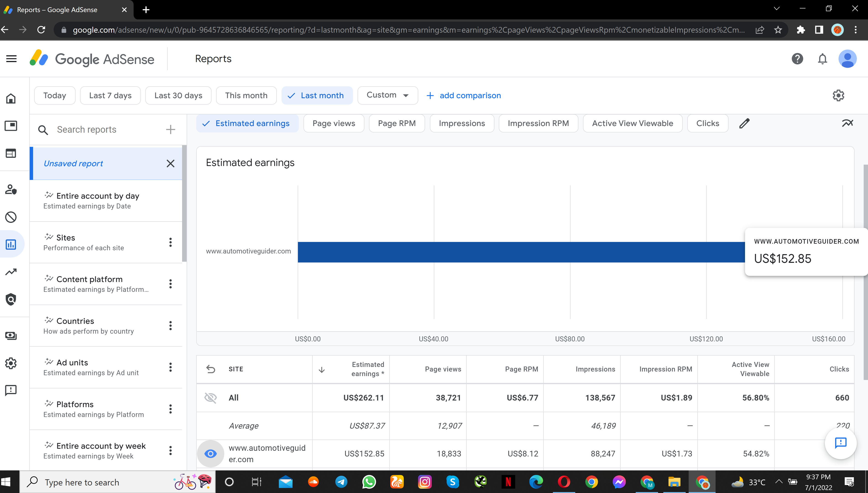Image resolution: width=868 pixels, height=493 pixels.
Task: Open more options for Platforms report
Action: (x=170, y=409)
